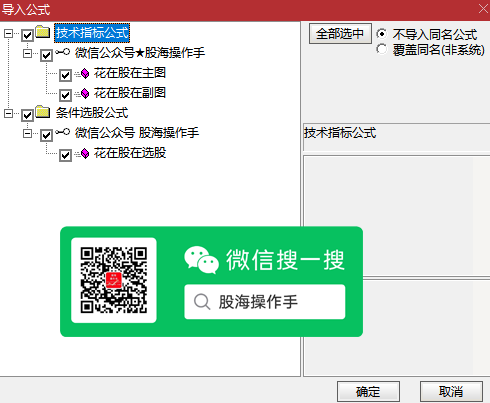The width and height of the screenshot is (490, 403).
Task: Collapse the 微信公众号★股海操作手 node
Action: click(27, 53)
